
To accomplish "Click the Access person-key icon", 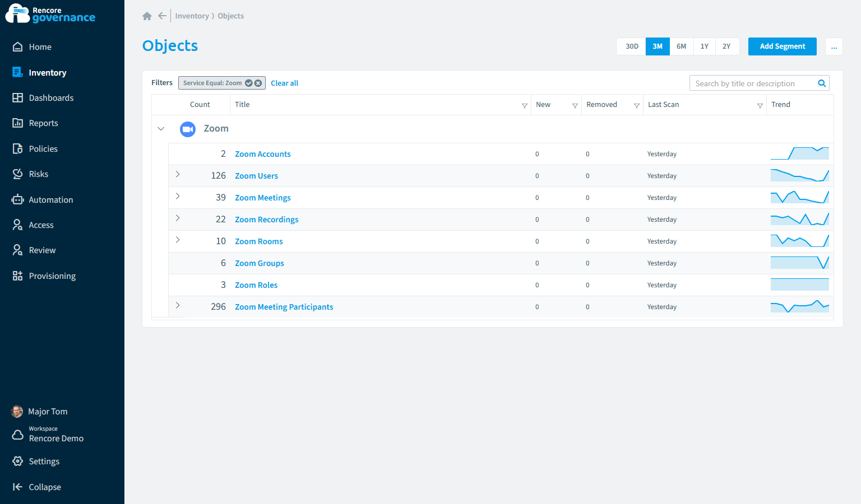I will (x=17, y=225).
